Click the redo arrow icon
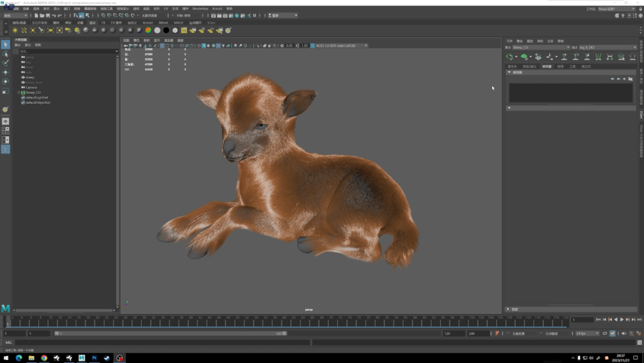 (x=60, y=16)
